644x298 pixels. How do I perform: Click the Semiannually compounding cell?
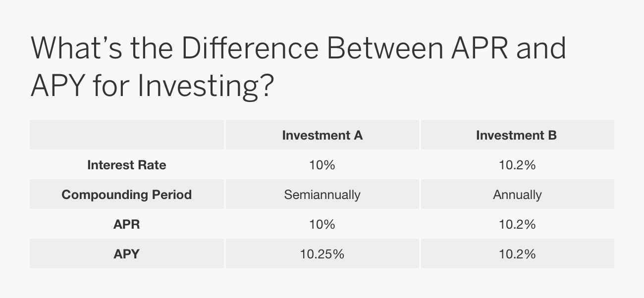click(322, 195)
